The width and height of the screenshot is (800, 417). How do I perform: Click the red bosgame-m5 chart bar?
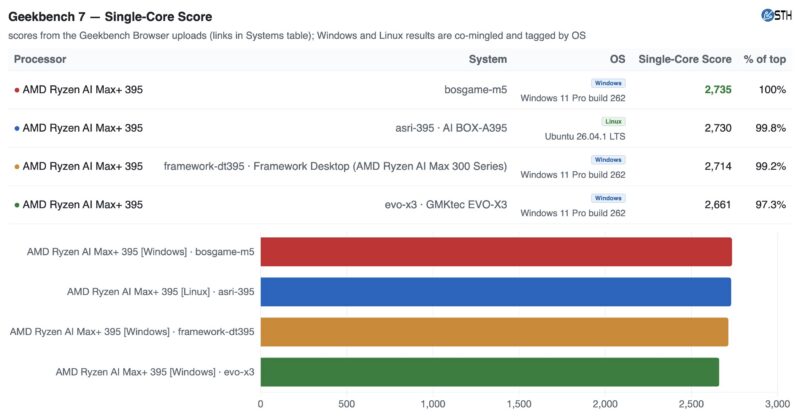[x=496, y=252]
